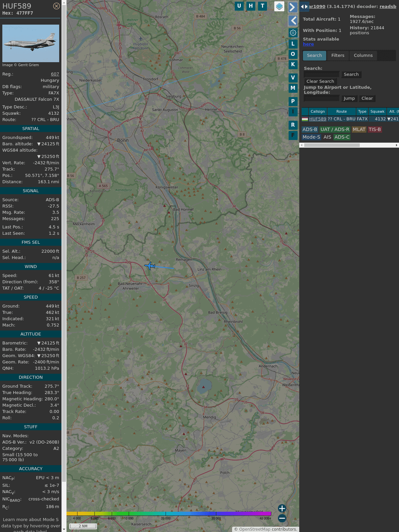
Task: Click the right arrow sidebar expand button
Action: click(293, 7)
